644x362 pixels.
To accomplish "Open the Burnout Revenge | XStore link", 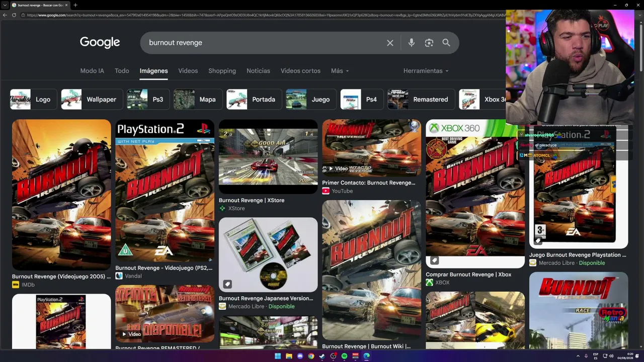I will tap(252, 200).
